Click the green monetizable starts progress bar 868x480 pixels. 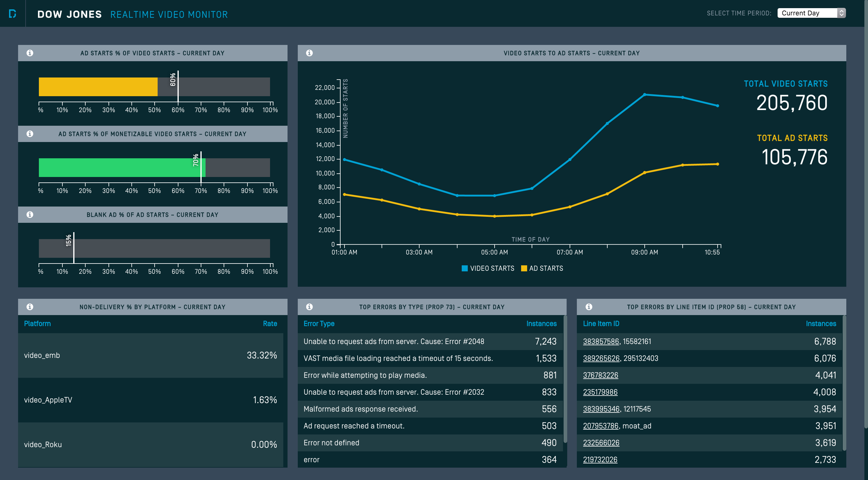(x=122, y=168)
